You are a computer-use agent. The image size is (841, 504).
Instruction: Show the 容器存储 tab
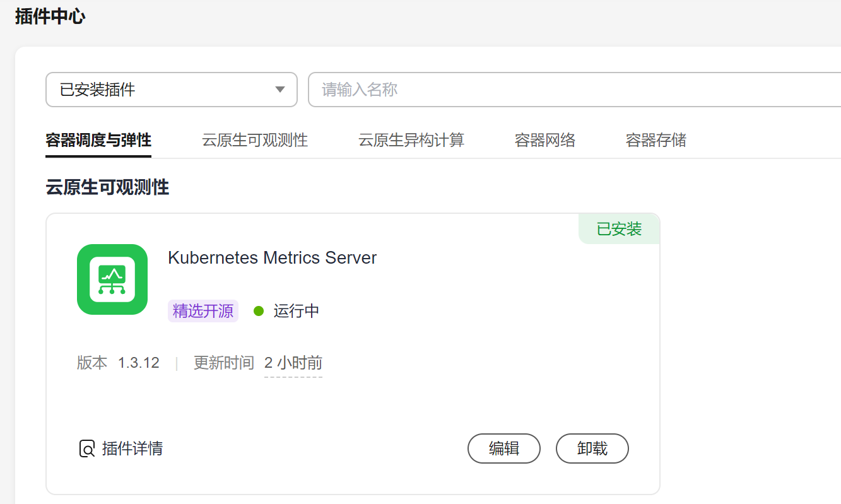pos(656,140)
